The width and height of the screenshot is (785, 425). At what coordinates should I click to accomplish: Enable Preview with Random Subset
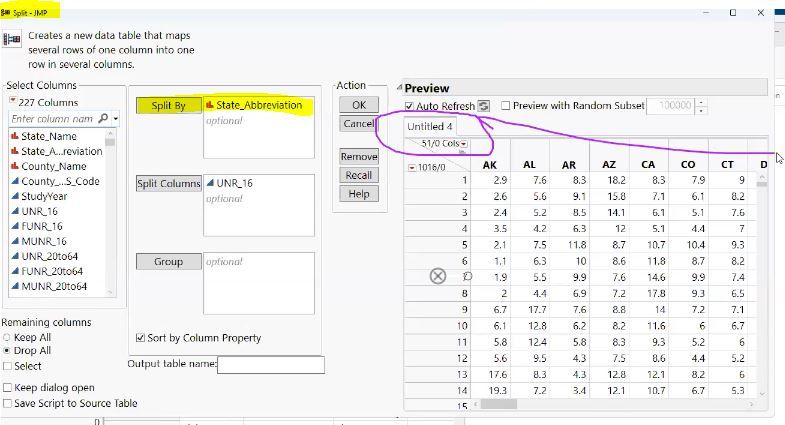tap(506, 106)
